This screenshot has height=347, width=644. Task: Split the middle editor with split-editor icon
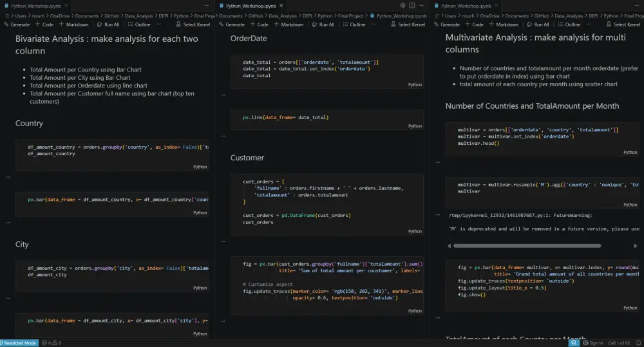click(412, 5)
